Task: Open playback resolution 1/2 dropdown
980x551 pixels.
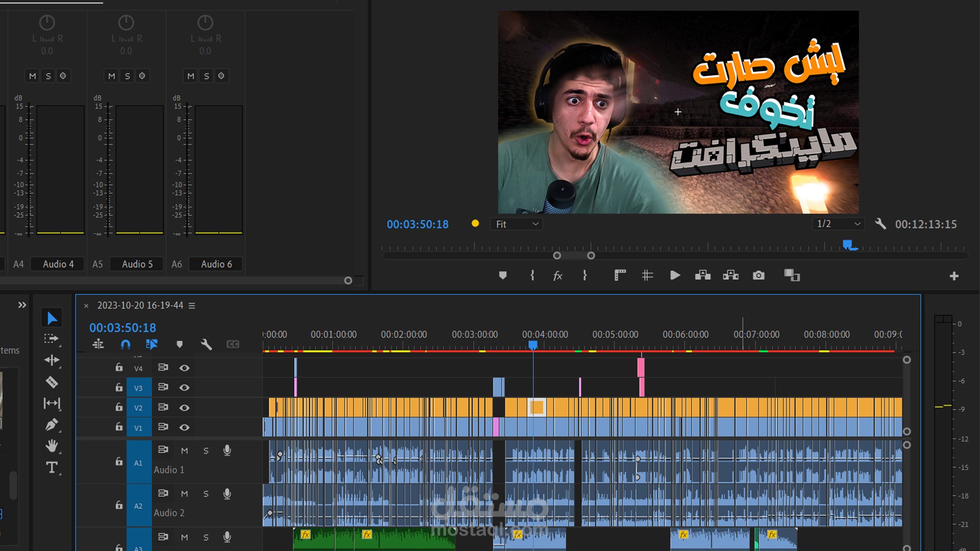Action: [x=839, y=223]
